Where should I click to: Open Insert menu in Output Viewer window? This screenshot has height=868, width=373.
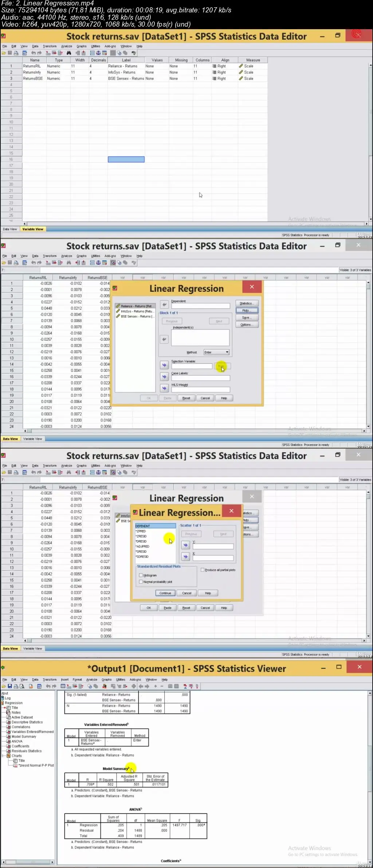pyautogui.click(x=65, y=680)
